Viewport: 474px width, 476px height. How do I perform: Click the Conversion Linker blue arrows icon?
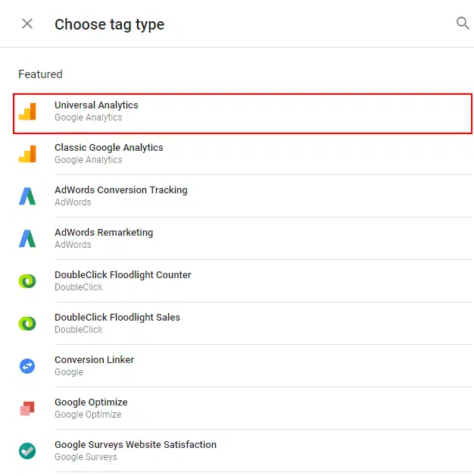pyautogui.click(x=27, y=366)
